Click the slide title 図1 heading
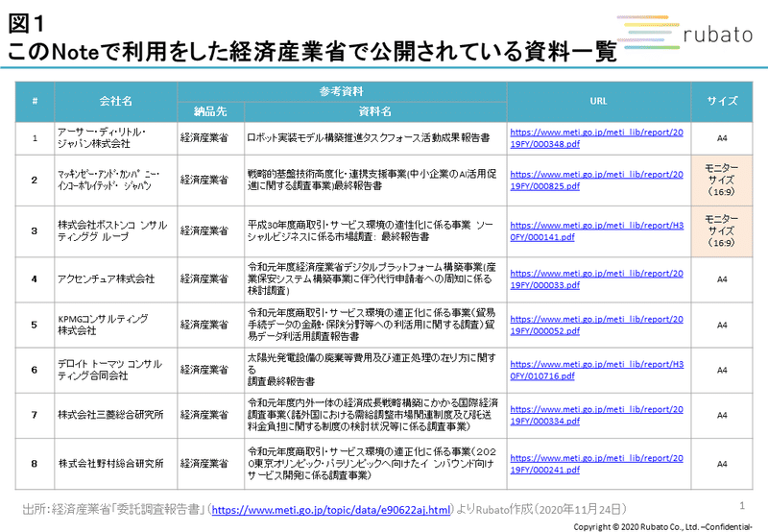768x532 pixels. point(27,23)
